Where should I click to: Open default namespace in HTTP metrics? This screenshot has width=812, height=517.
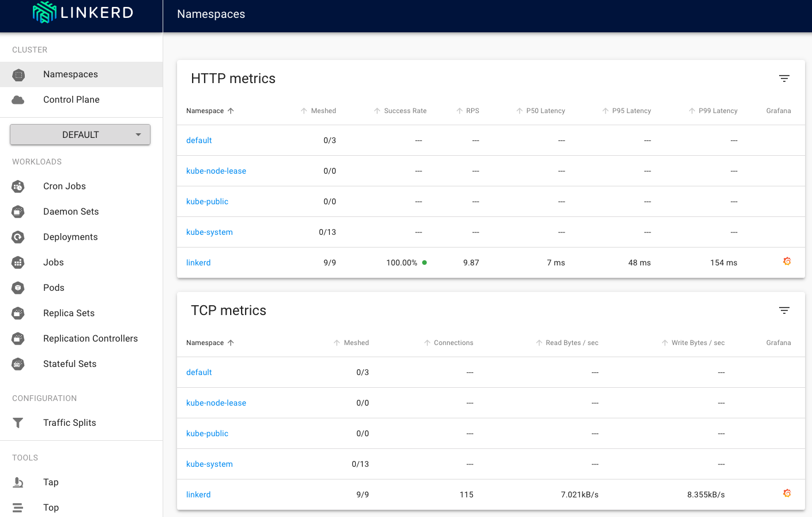coord(199,140)
